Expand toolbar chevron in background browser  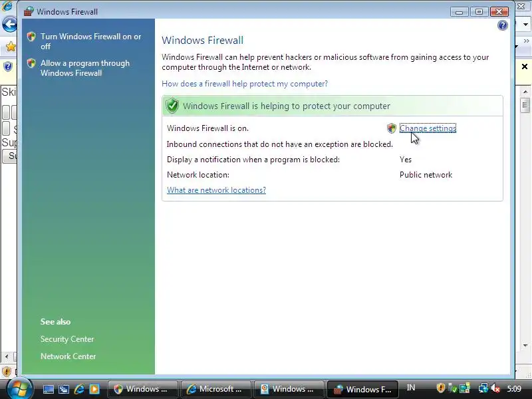tap(526, 41)
